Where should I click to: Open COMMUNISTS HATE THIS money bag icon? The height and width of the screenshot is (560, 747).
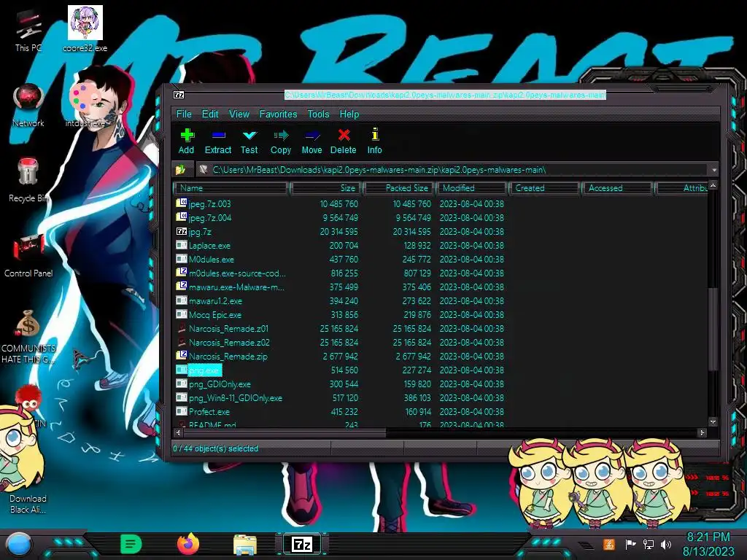(28, 336)
